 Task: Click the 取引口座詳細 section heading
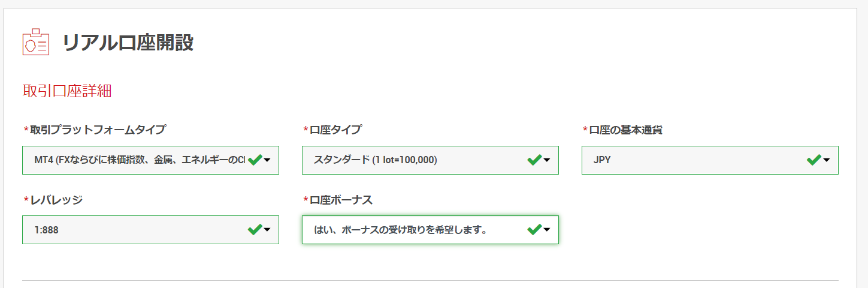click(x=67, y=91)
